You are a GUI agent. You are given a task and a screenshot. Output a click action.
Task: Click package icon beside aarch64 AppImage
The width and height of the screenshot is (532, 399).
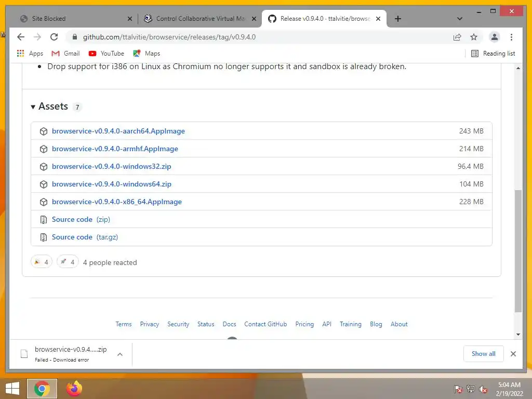coord(44,131)
